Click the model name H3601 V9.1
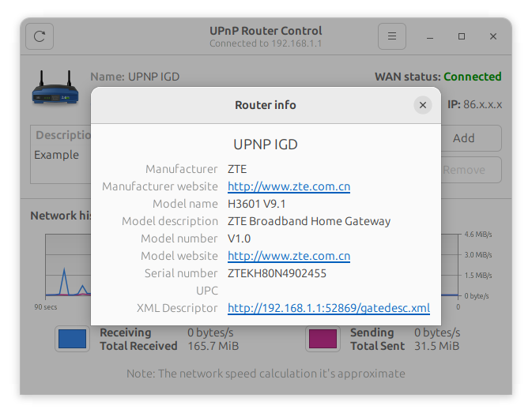The height and width of the screenshot is (417, 532). click(x=256, y=204)
